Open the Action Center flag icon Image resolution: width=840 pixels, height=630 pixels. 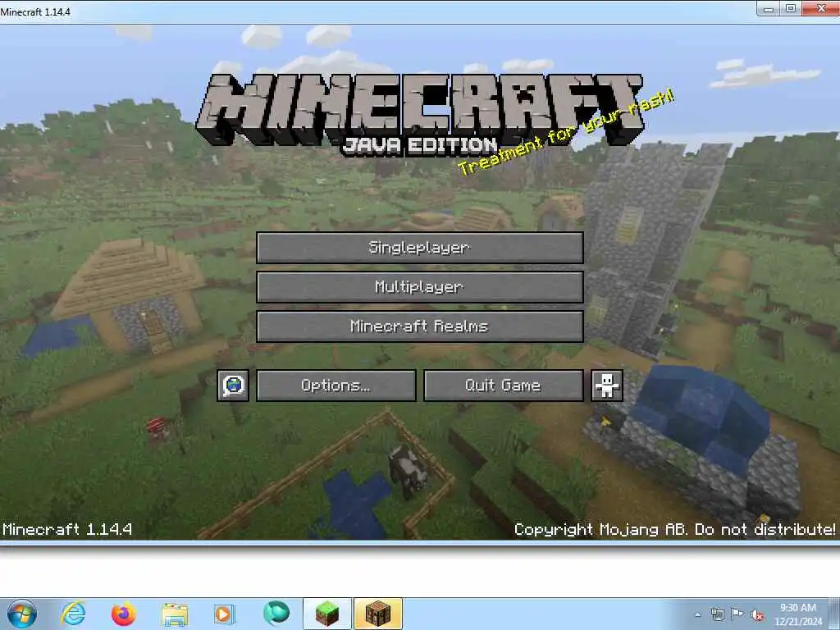click(737, 614)
